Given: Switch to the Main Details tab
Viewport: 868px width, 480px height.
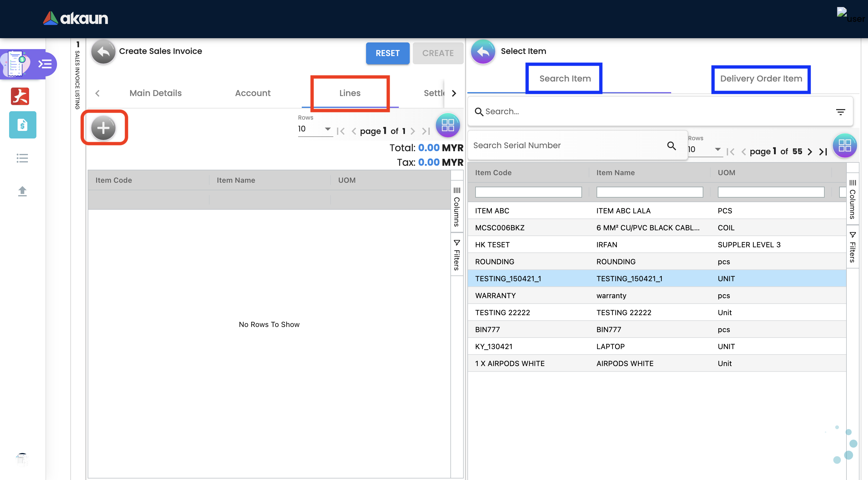Looking at the screenshot, I should tap(155, 93).
